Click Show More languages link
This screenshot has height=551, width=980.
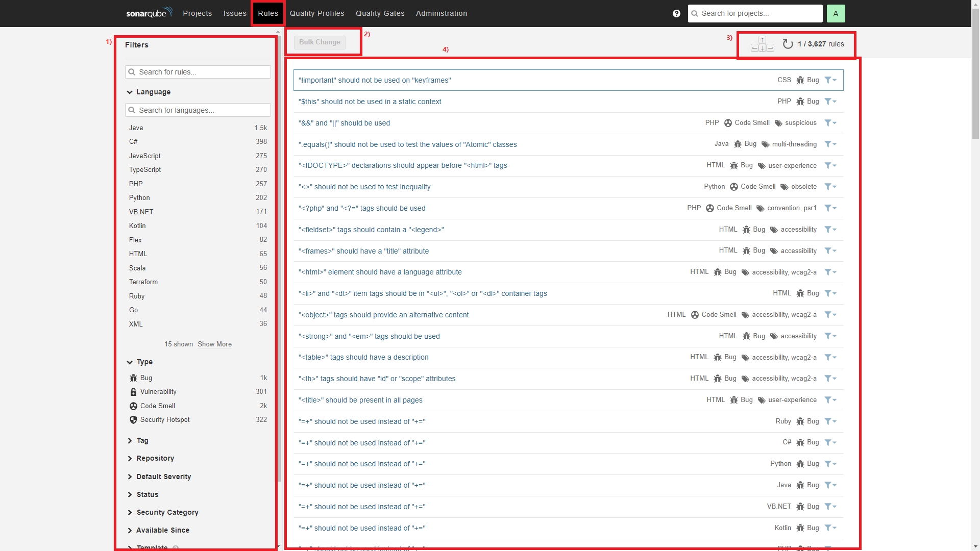click(x=214, y=344)
